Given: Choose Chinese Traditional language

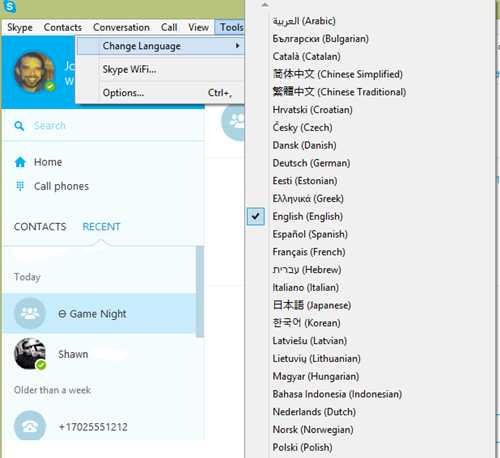Looking at the screenshot, I should tap(339, 92).
